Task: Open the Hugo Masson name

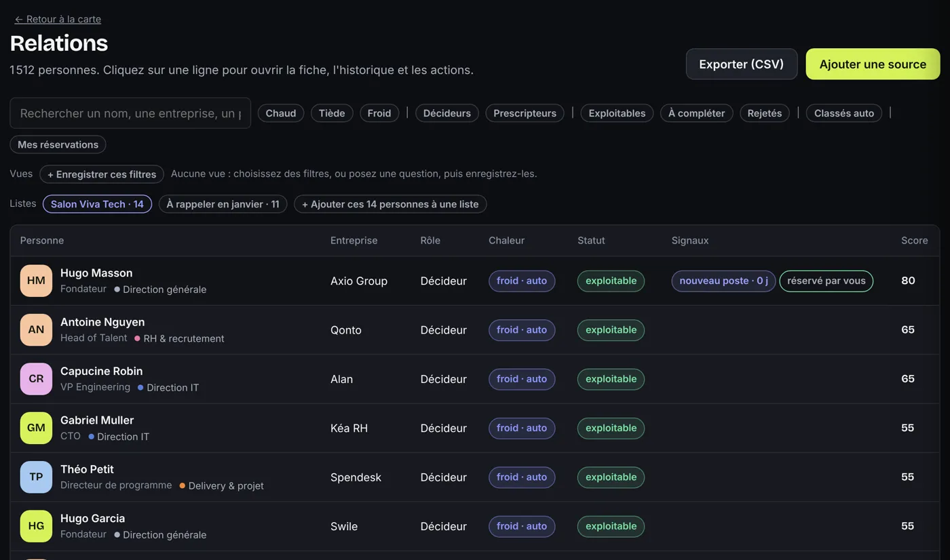Action: 96,273
